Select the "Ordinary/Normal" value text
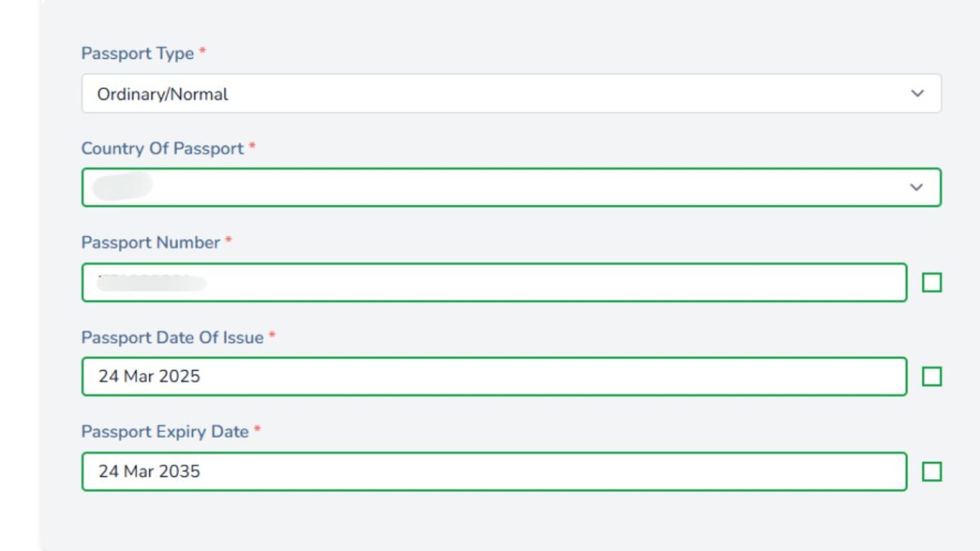The image size is (980, 551). [x=163, y=95]
